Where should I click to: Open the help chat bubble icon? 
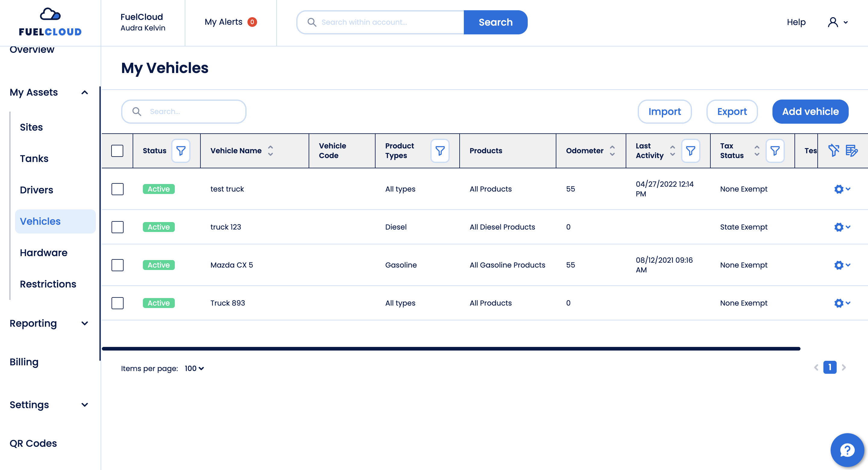click(x=847, y=450)
